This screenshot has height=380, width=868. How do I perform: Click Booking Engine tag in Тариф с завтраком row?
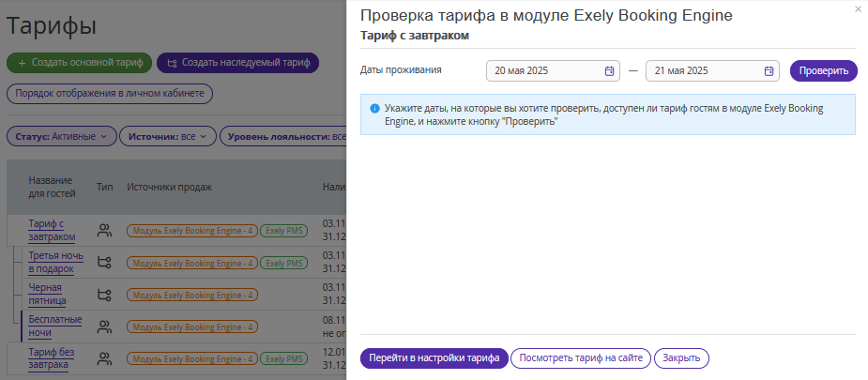click(x=192, y=231)
